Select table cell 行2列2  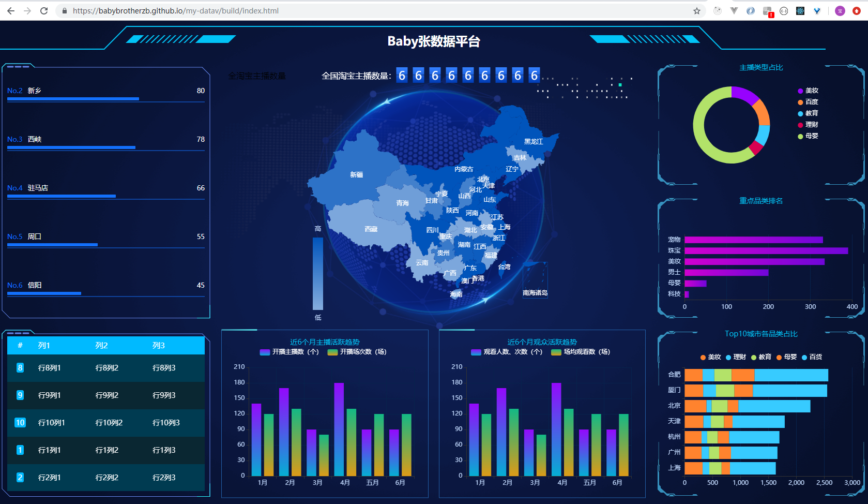107,478
